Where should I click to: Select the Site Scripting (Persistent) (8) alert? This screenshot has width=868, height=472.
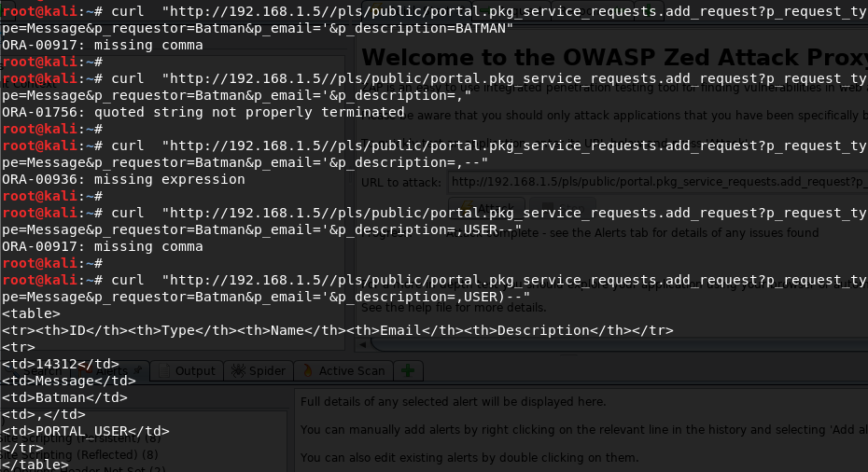point(81,438)
